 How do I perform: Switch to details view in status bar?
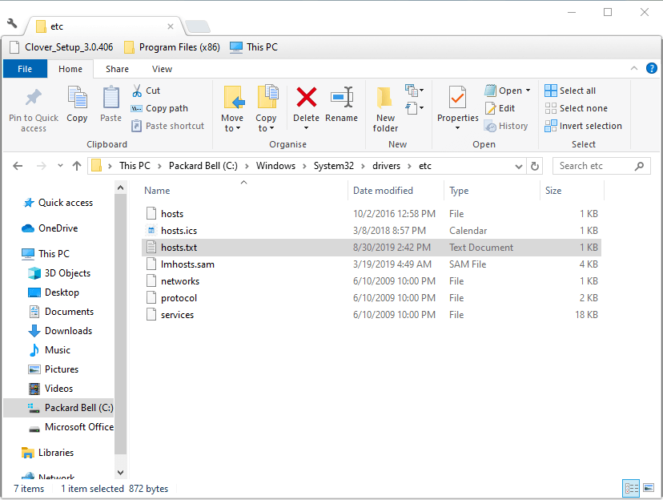(x=631, y=488)
